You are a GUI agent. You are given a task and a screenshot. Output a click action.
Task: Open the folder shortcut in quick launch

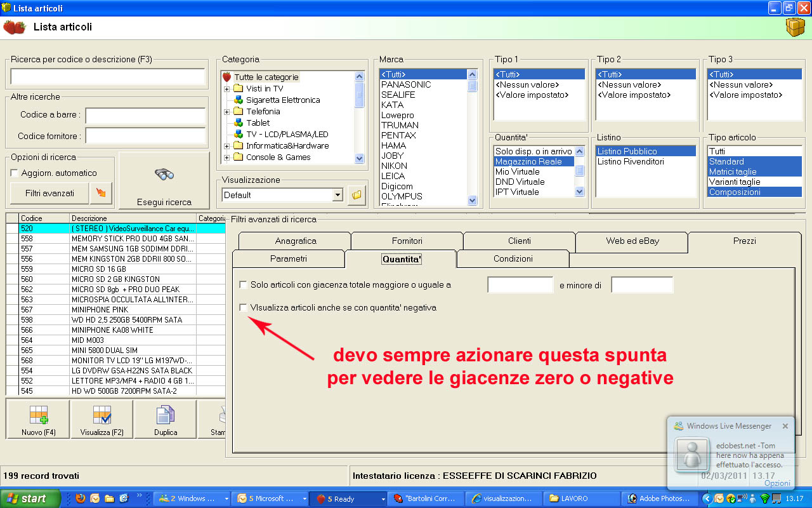tap(109, 498)
